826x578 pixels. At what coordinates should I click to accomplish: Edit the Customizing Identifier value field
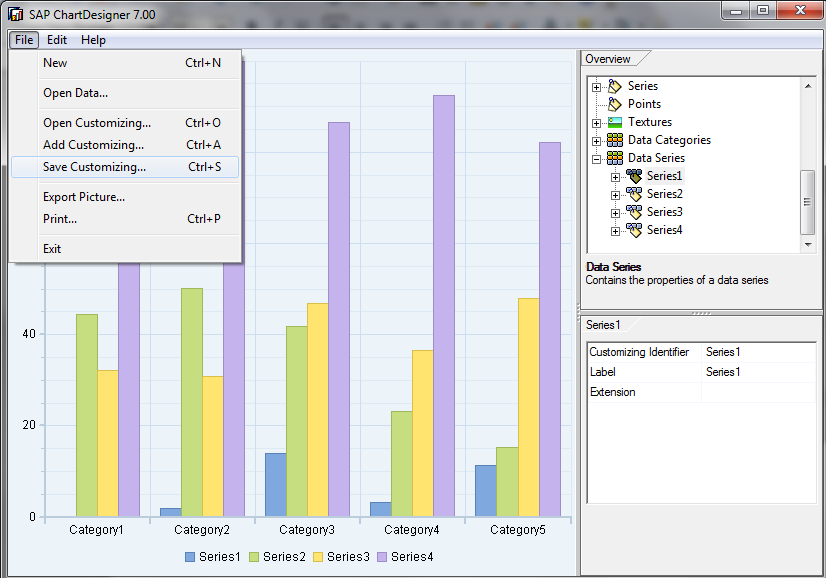point(759,352)
